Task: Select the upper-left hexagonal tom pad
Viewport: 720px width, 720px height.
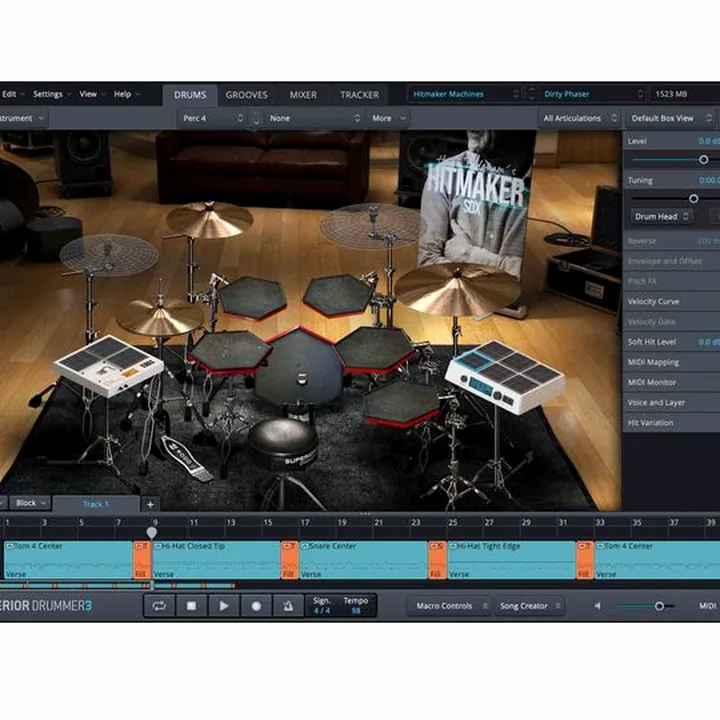Action: point(252,297)
